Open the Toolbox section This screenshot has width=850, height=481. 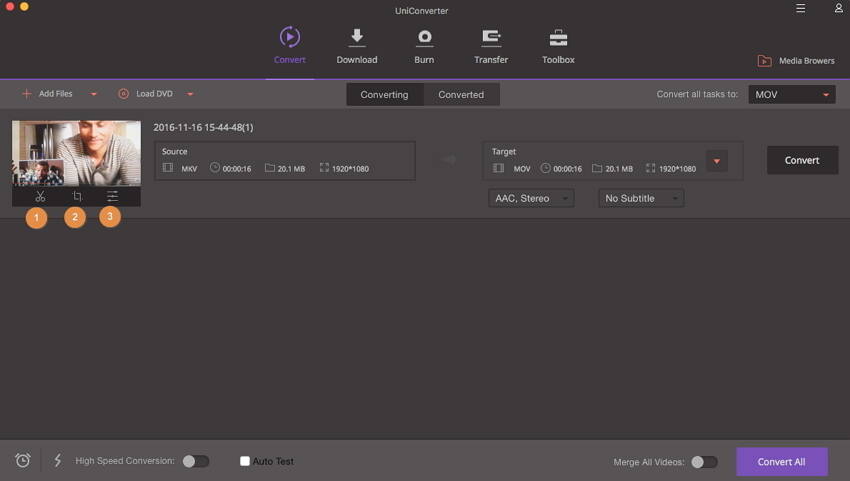[558, 47]
